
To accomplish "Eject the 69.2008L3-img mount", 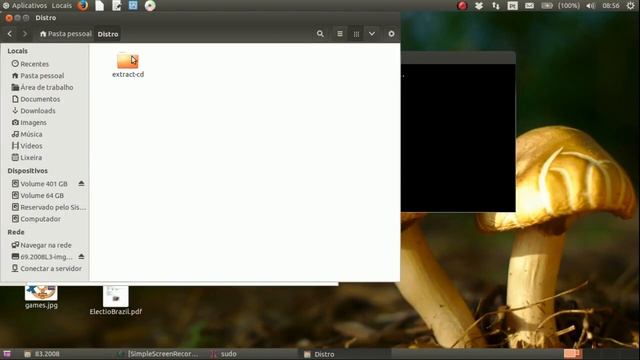I will pos(81,257).
